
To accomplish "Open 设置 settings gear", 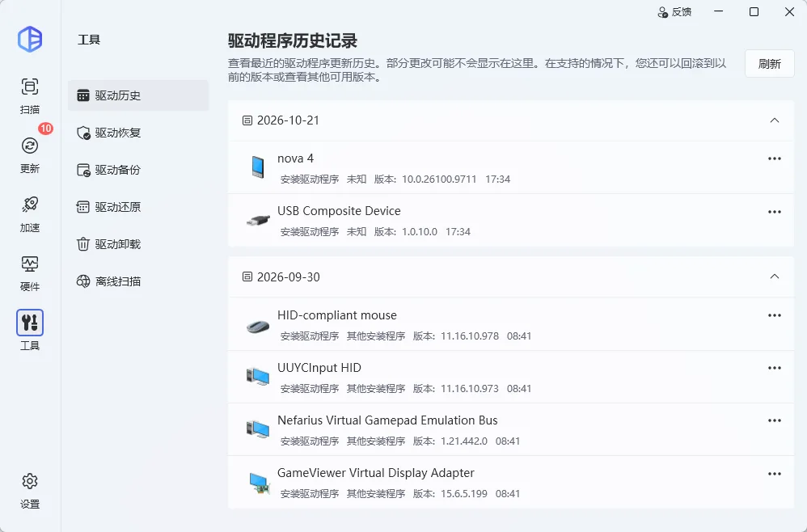I will click(x=30, y=491).
